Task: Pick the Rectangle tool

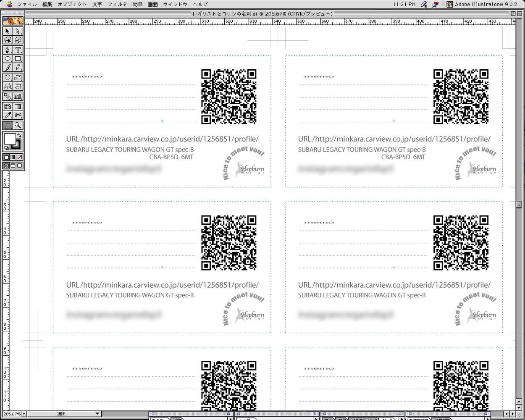Action: click(18, 59)
